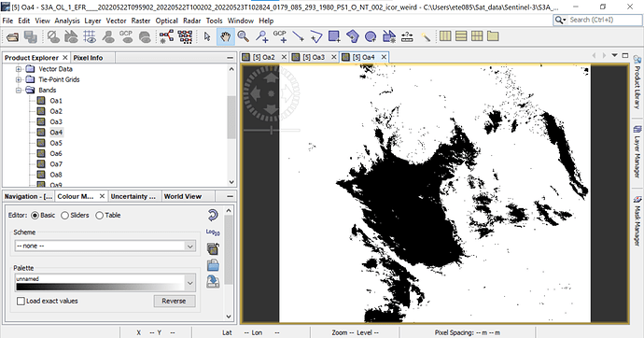Screen dimensions: 644x338
Task: Open the Optical menu
Action: 166,21
